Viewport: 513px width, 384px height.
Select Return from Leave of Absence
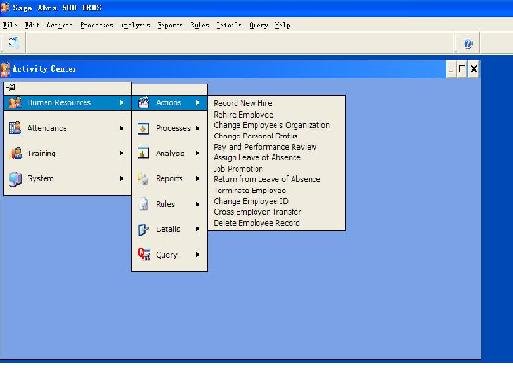pos(267,179)
